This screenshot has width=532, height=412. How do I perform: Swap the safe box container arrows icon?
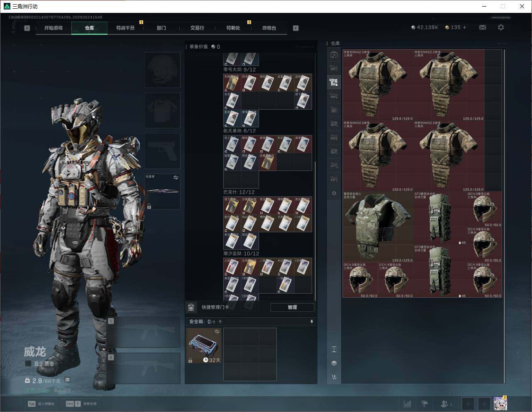point(217,331)
